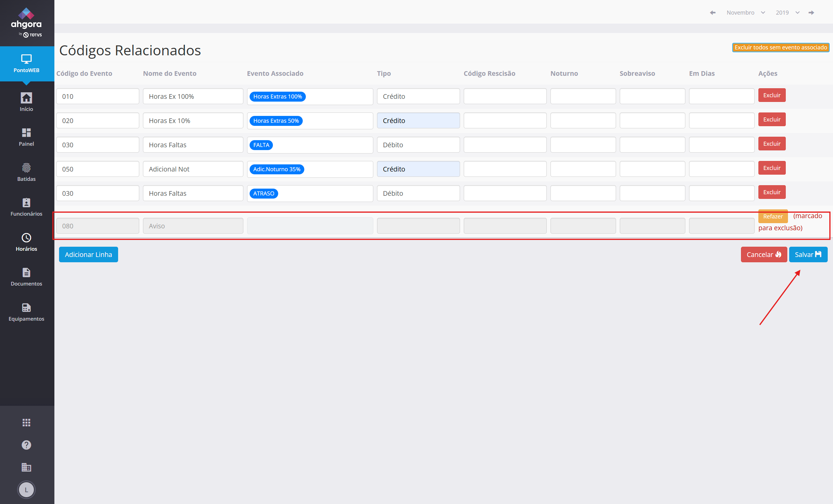Go to previous month arrow
Viewport: 833px width, 504px height.
(713, 12)
